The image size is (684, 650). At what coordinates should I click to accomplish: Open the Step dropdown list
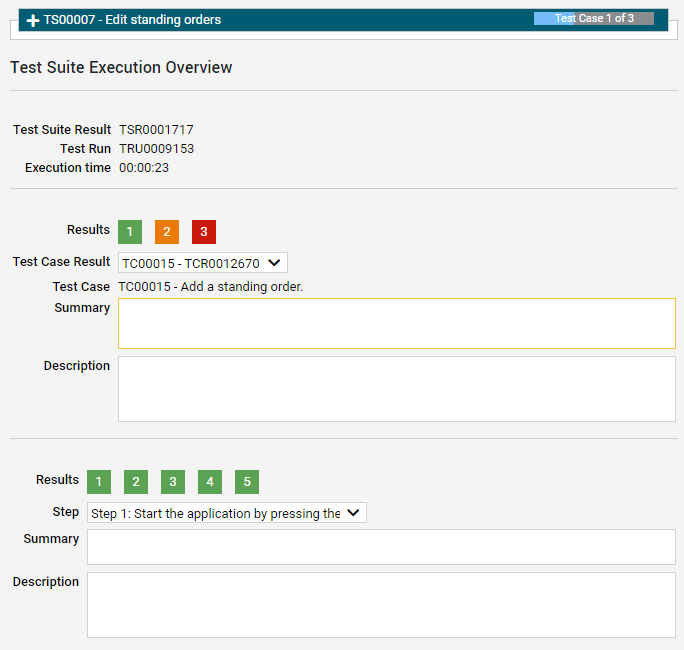[x=227, y=513]
